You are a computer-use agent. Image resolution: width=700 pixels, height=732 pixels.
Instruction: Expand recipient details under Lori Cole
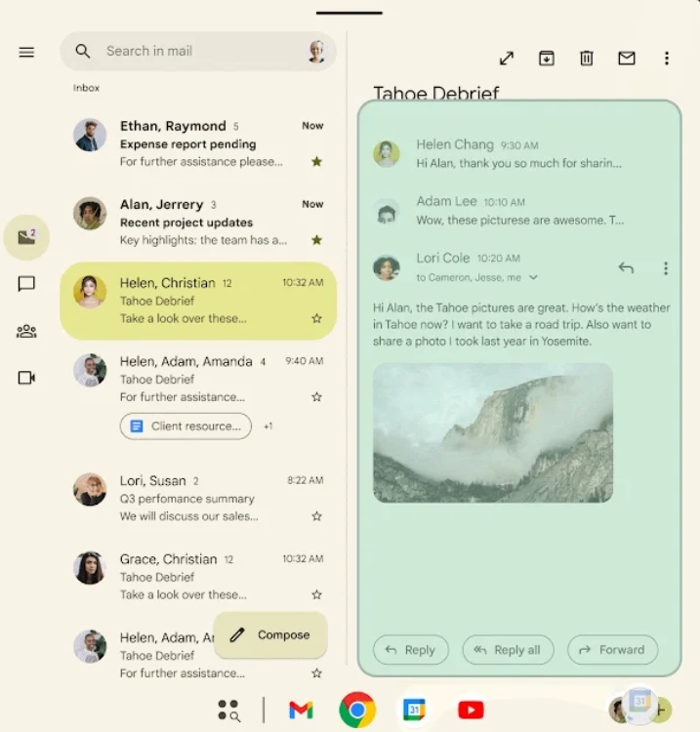[533, 278]
